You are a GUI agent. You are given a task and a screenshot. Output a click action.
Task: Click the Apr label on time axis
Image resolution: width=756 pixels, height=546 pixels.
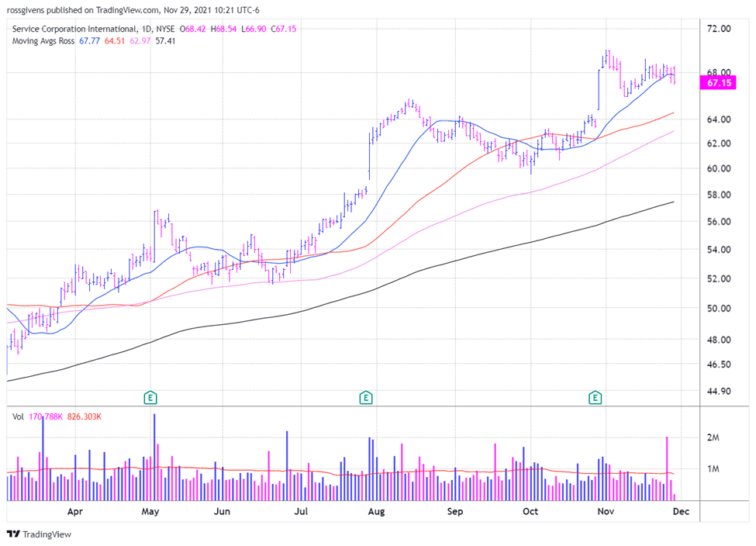pos(74,512)
